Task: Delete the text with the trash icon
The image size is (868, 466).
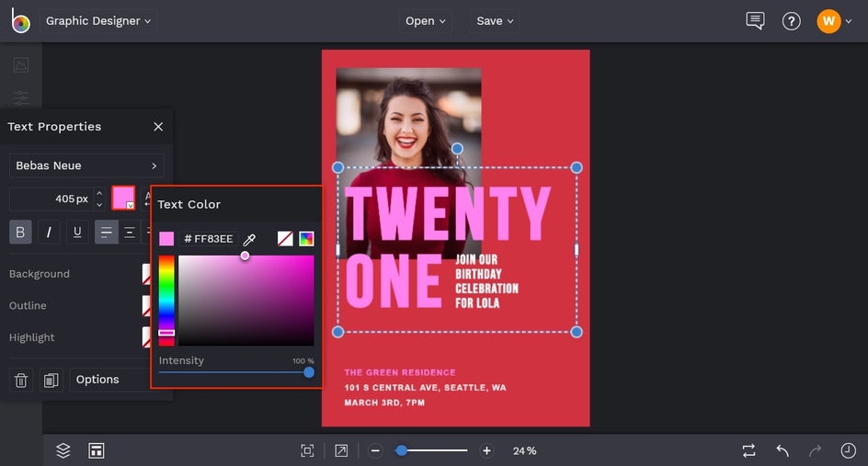Action: 21,380
